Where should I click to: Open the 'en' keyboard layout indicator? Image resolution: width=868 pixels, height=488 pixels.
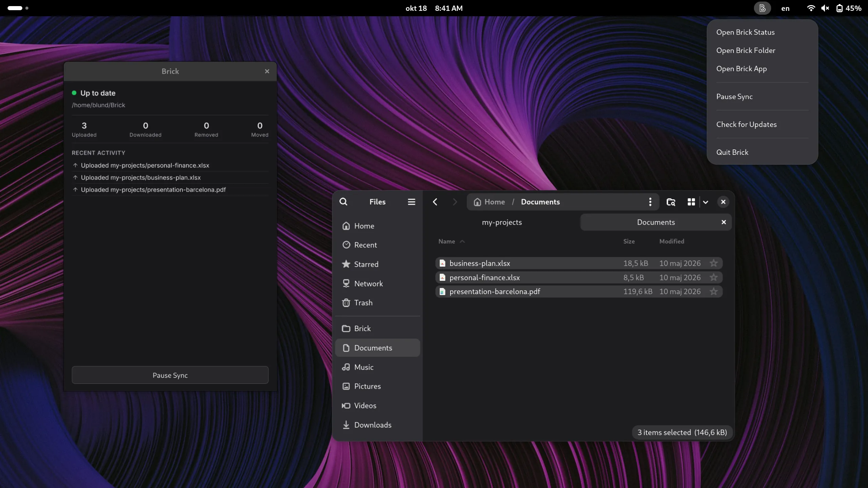tap(785, 8)
